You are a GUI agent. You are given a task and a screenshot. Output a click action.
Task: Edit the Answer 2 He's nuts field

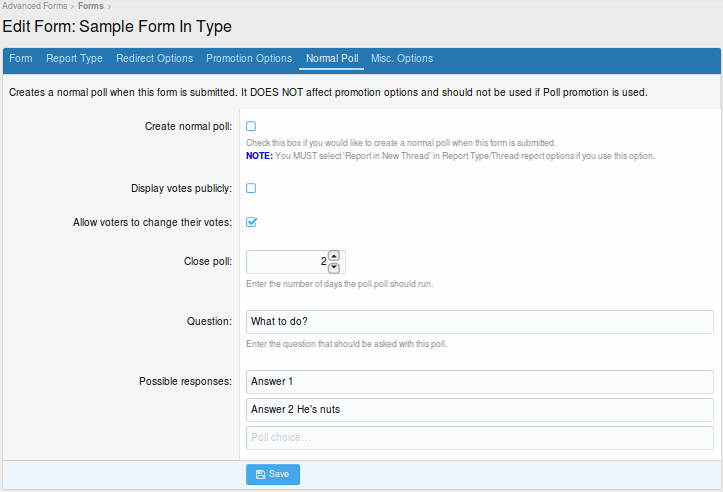pyautogui.click(x=479, y=410)
